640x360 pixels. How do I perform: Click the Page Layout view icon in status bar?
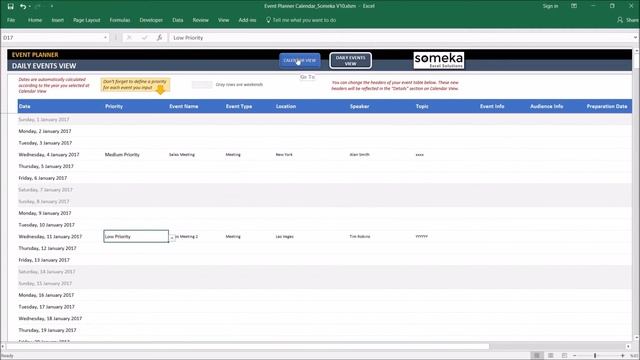pyautogui.click(x=551, y=356)
